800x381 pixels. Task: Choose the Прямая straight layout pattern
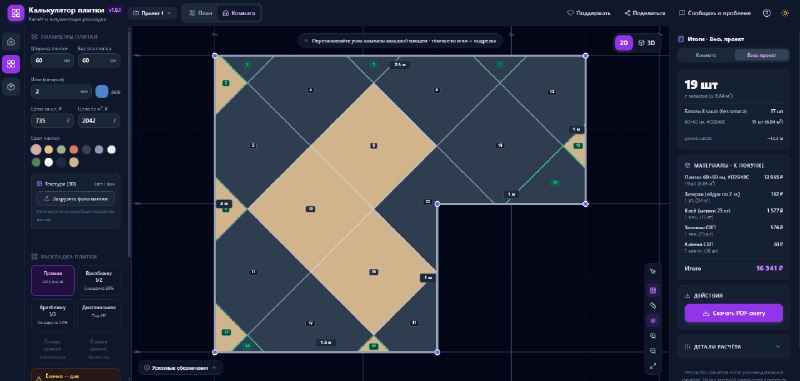tap(53, 280)
